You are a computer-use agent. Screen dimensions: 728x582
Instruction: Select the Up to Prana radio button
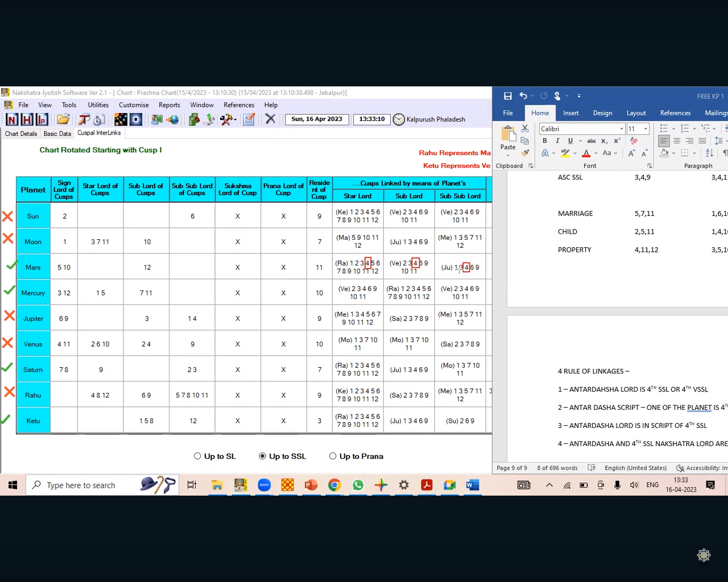(333, 456)
